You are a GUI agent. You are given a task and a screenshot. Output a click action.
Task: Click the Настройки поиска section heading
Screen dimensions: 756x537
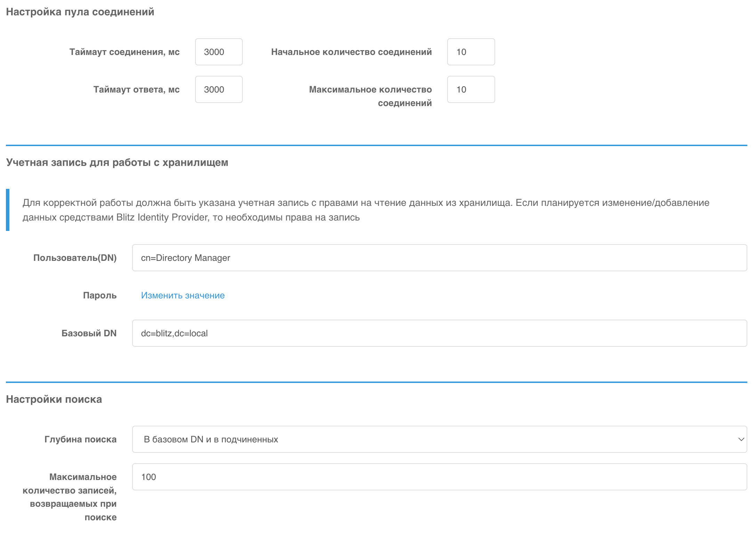[54, 399]
